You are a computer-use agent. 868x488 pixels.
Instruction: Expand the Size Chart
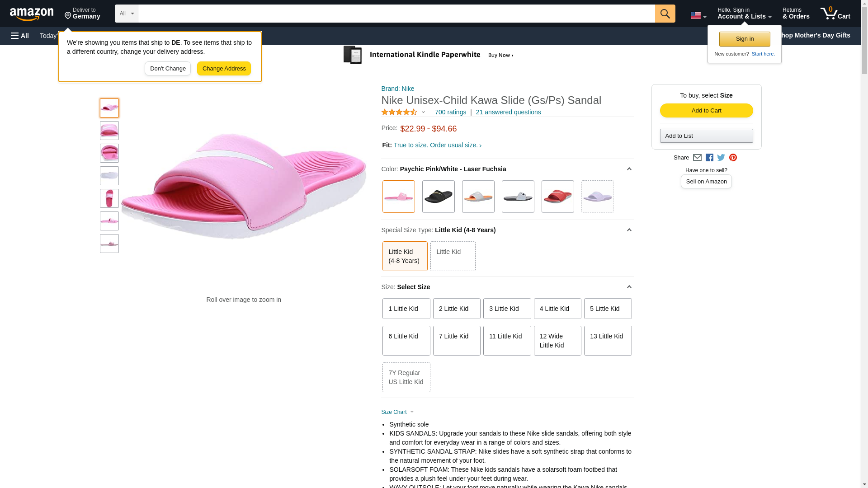[x=397, y=412]
